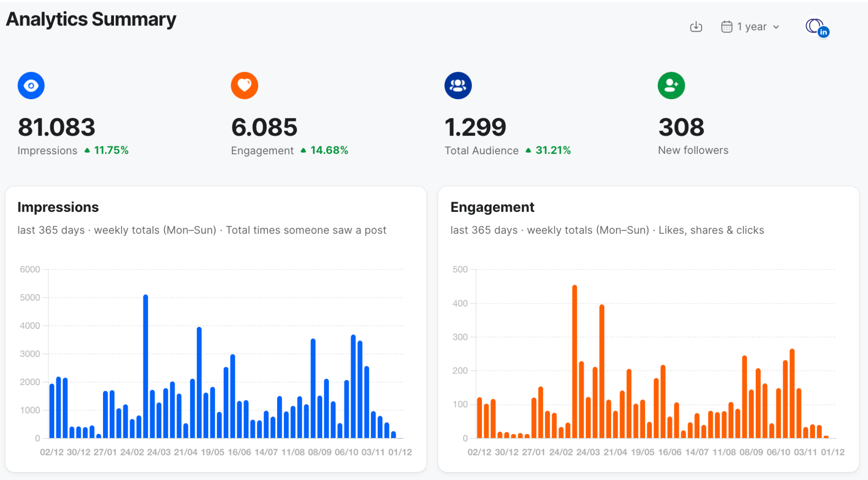Select the Impressions chart heading
Screen dimensions: 868x480
pyautogui.click(x=58, y=207)
